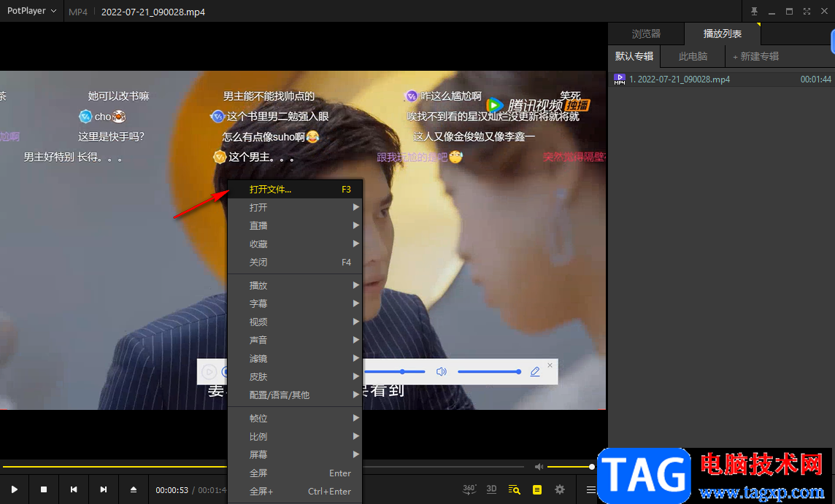The width and height of the screenshot is (835, 504).
Task: Expand the 滤镜 submenu
Action: 295,359
